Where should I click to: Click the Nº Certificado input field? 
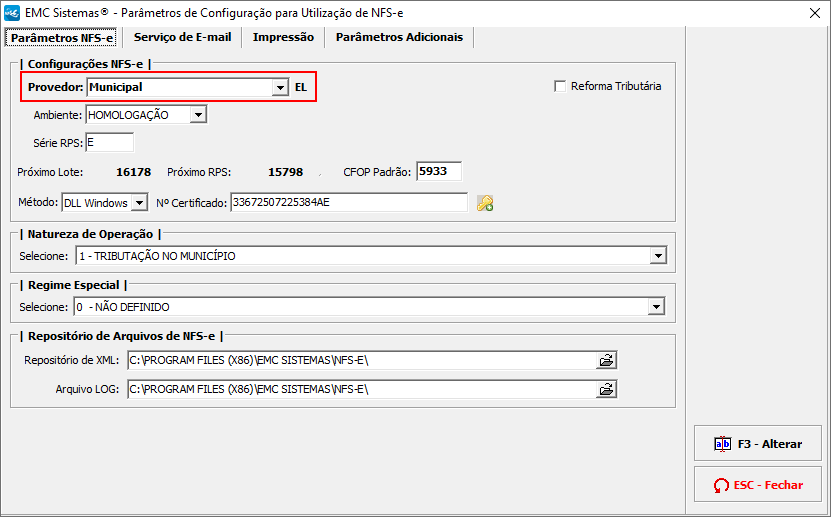coord(349,202)
